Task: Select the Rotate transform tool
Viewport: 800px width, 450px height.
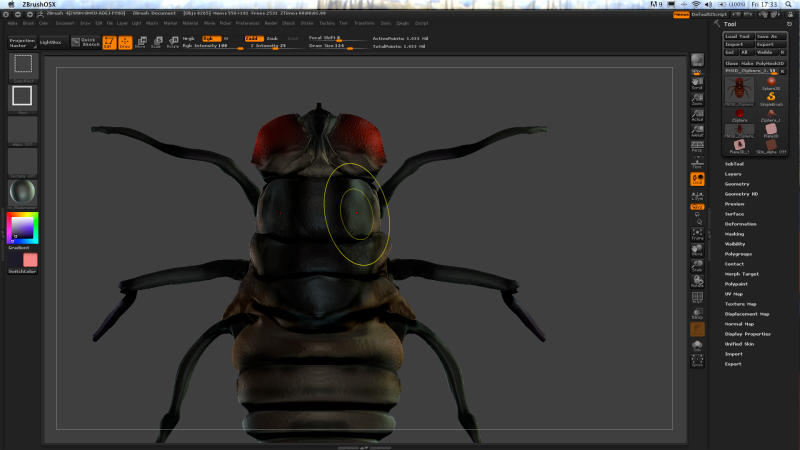Action: tap(172, 42)
